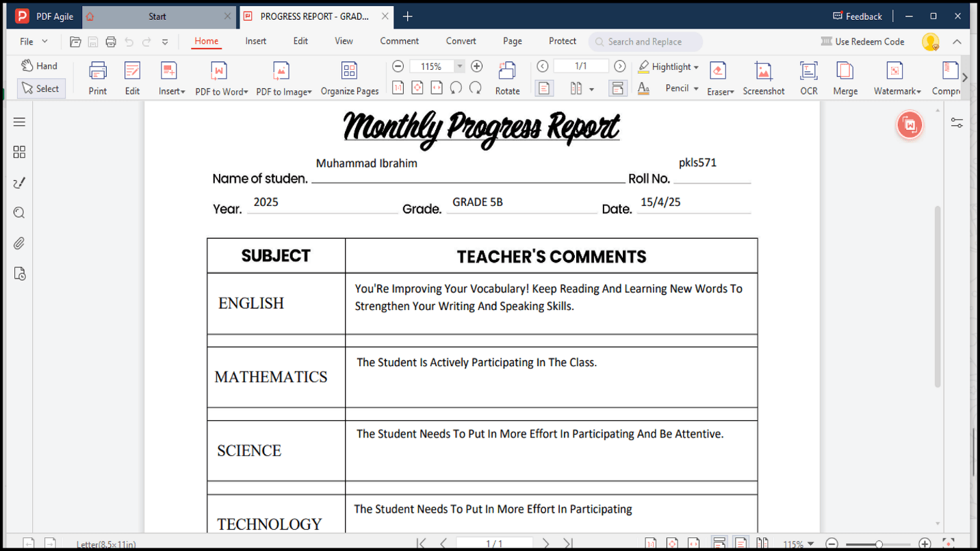Toggle single page view mode in ribbon

click(x=544, y=88)
